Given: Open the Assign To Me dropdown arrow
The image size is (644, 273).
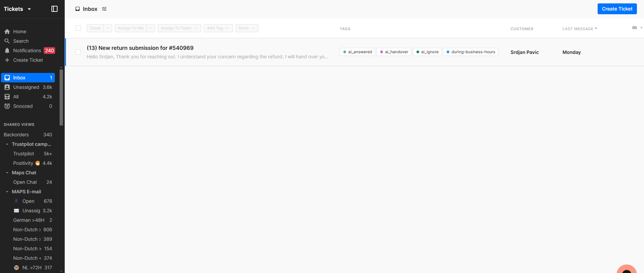Looking at the screenshot, I should click(x=151, y=28).
